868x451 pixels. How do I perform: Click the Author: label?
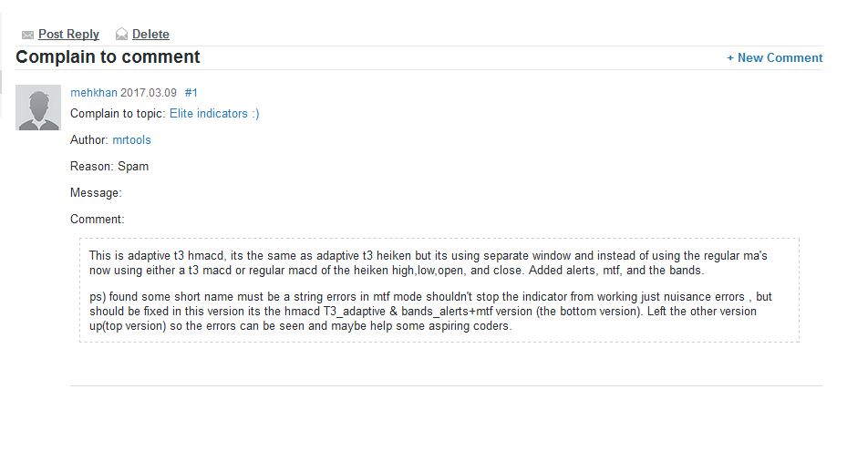coord(89,140)
